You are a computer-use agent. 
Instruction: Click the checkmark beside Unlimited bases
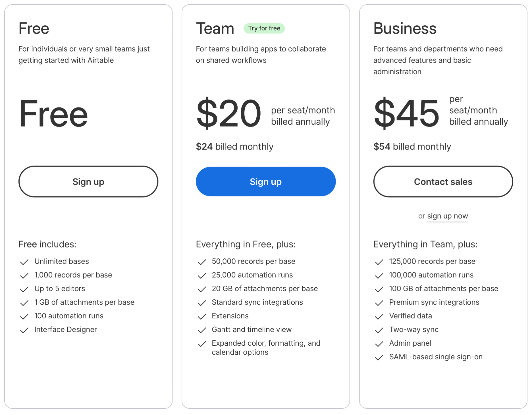click(x=24, y=262)
